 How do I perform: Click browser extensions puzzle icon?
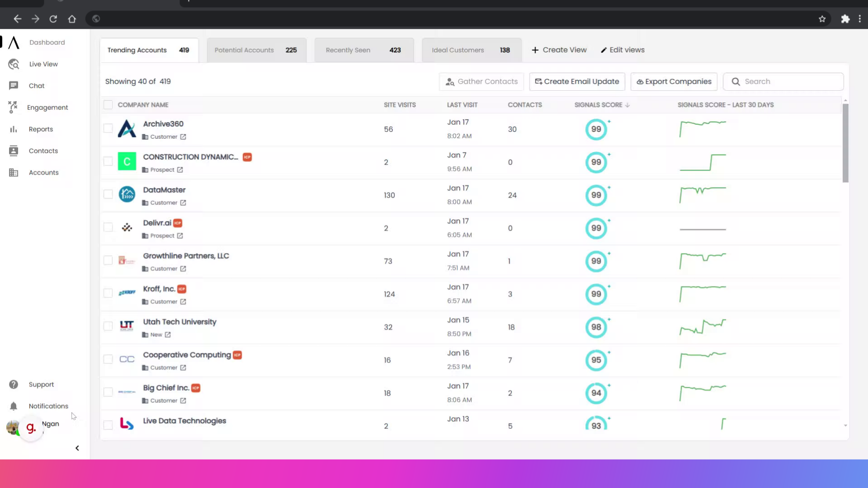[x=845, y=19]
